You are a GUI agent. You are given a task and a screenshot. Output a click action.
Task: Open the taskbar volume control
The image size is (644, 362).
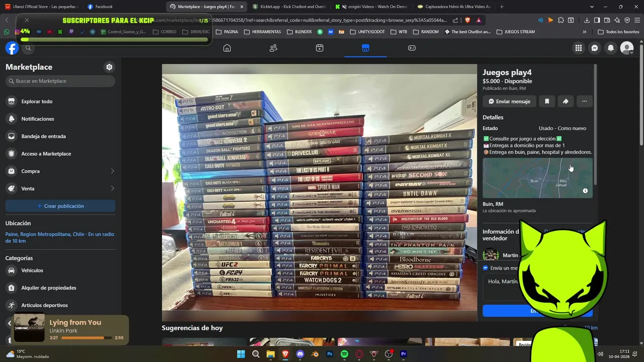(x=600, y=354)
